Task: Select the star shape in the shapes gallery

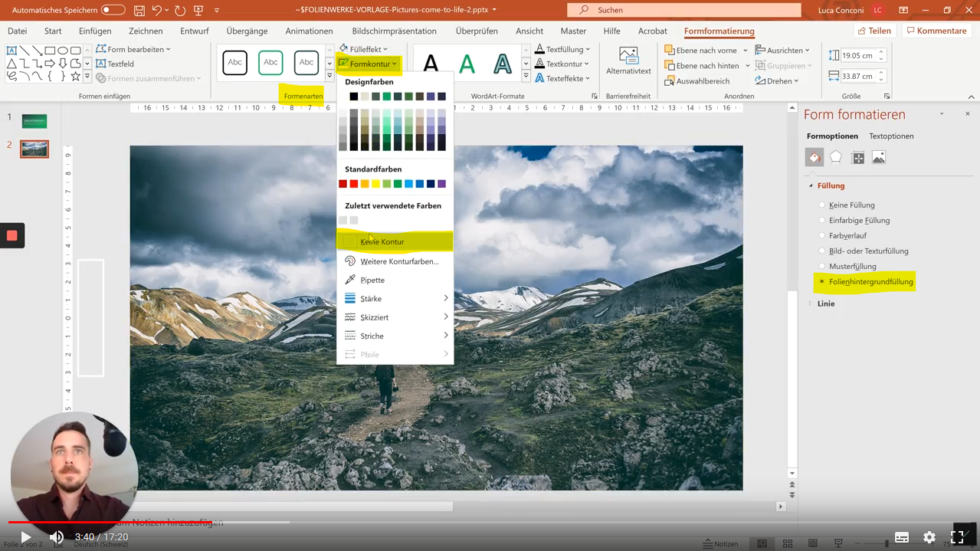Action: (75, 77)
